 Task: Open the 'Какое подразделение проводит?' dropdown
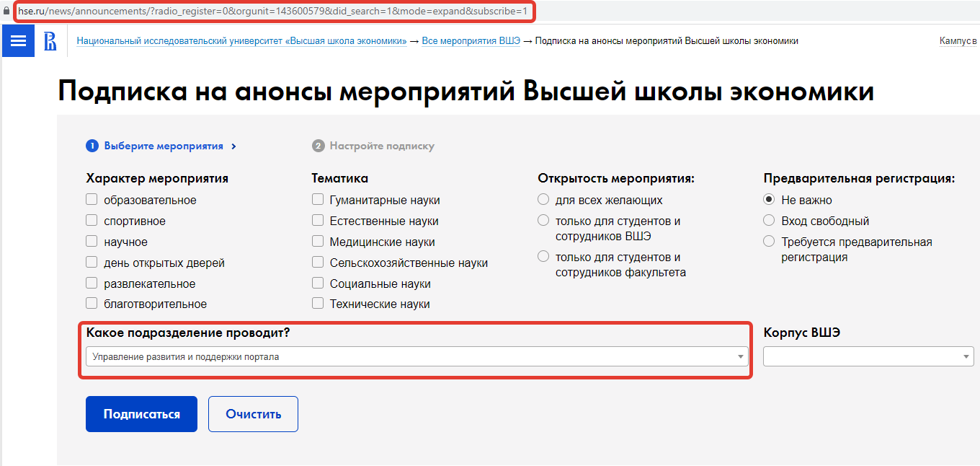point(416,356)
